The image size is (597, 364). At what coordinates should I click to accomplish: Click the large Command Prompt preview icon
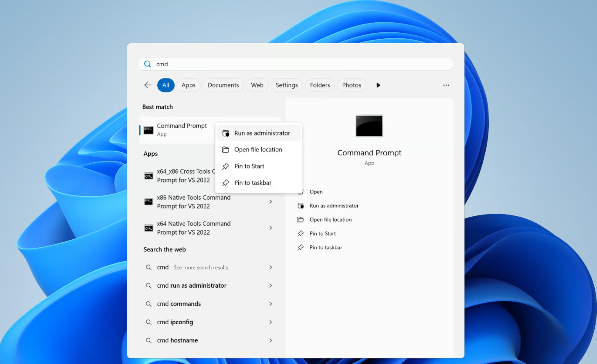tap(369, 126)
